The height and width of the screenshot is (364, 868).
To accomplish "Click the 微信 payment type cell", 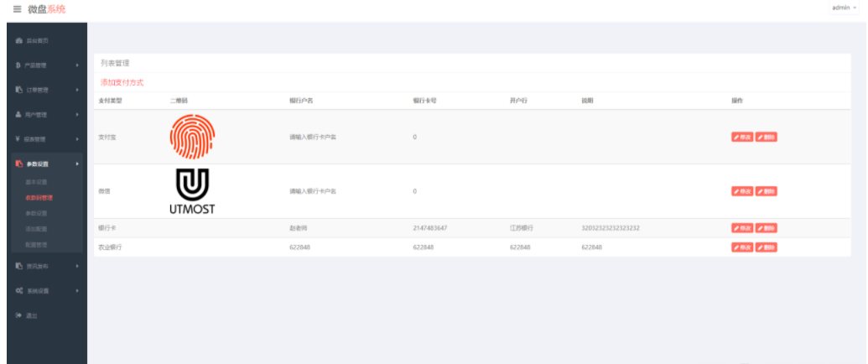I will pyautogui.click(x=104, y=191).
